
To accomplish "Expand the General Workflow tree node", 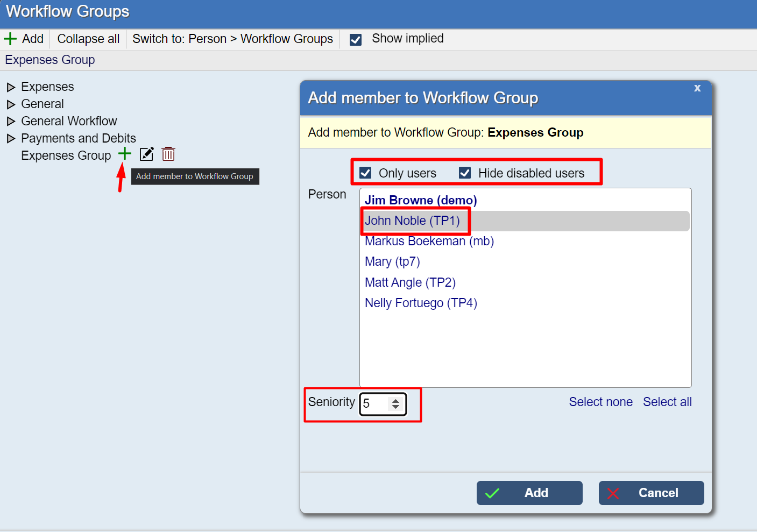I will pos(11,122).
